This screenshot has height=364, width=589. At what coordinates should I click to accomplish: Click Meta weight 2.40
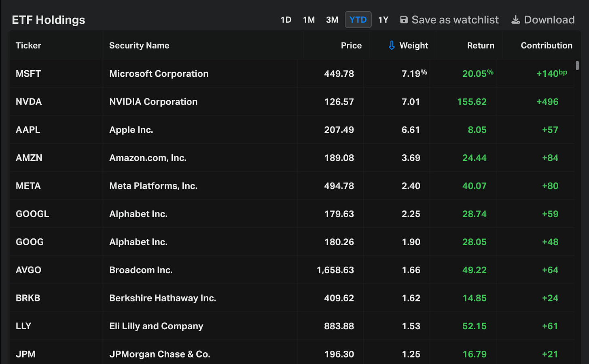click(x=411, y=186)
